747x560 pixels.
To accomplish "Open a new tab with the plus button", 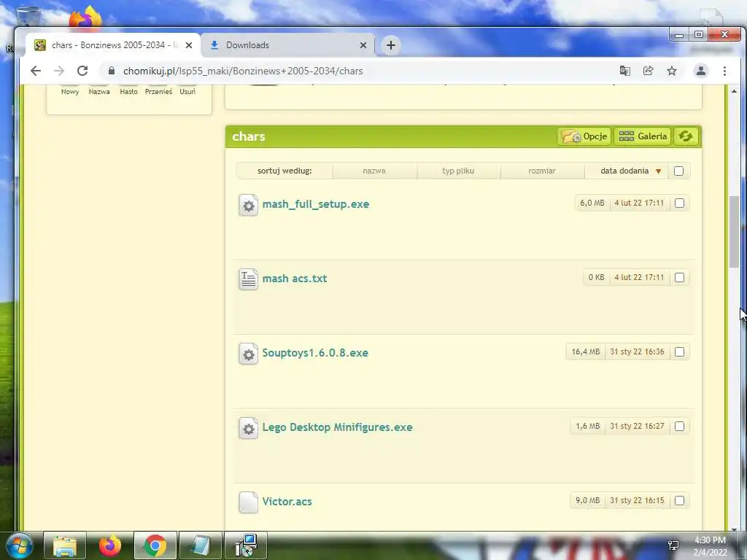I will click(391, 45).
